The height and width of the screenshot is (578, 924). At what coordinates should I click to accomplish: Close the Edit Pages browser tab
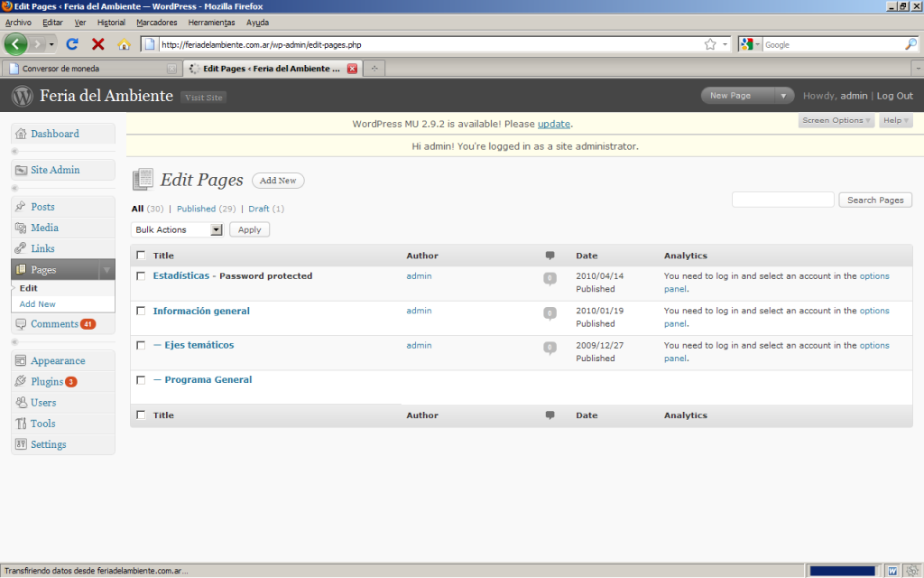(352, 68)
